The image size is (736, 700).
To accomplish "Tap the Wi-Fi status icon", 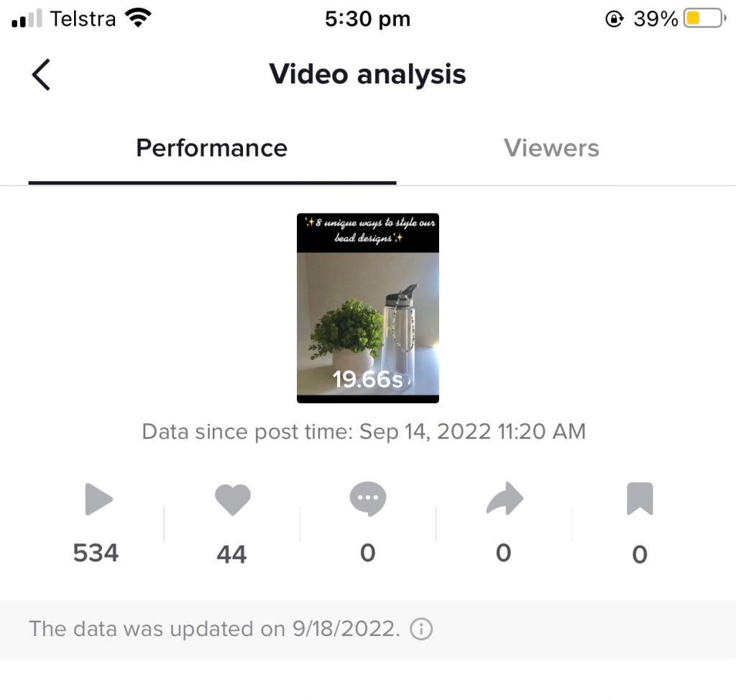I will coord(139,19).
